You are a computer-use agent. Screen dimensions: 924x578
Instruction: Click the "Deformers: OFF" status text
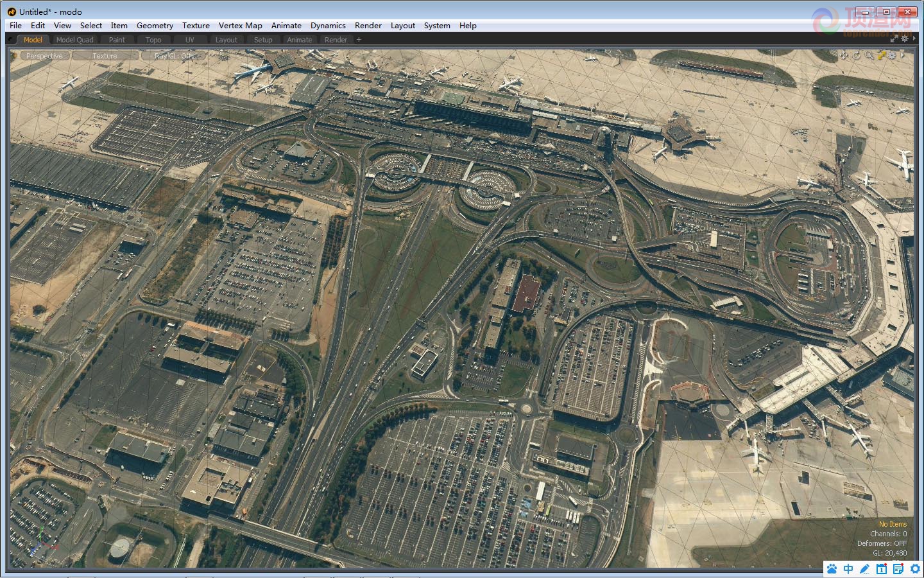tap(882, 543)
